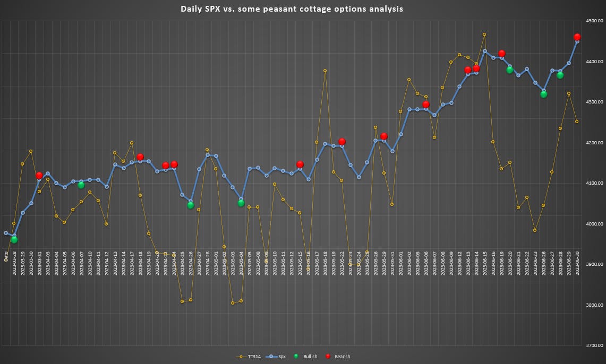This screenshot has width=606, height=364.
Task: Select the Bullish legend entry
Action: point(305,357)
